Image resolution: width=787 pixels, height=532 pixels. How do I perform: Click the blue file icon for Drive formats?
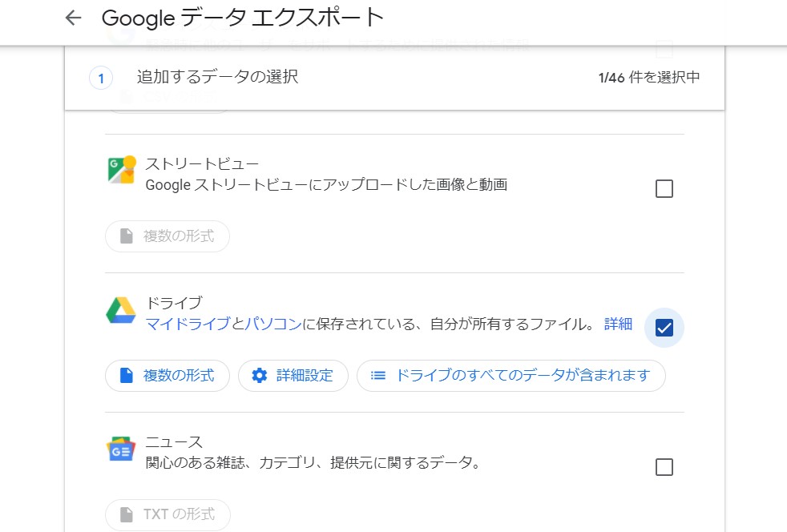click(x=126, y=375)
